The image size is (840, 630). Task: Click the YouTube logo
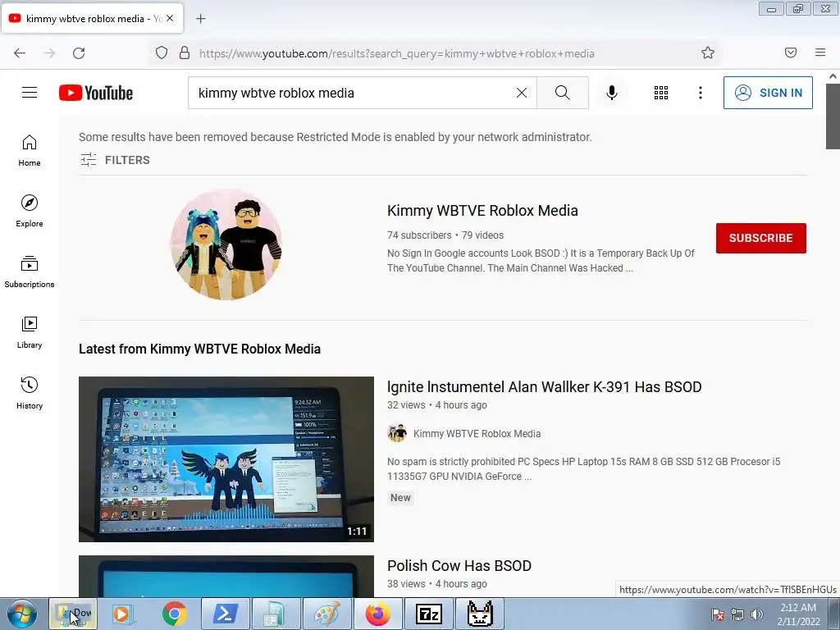pos(96,93)
